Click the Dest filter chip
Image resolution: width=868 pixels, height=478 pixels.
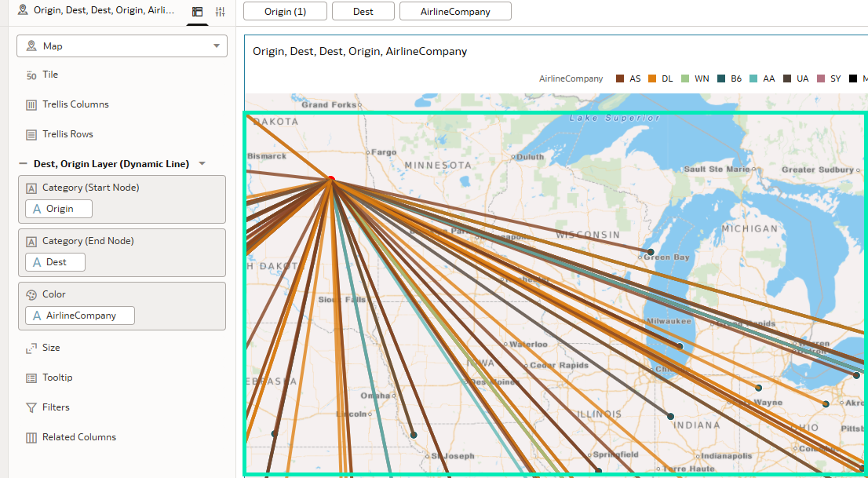pyautogui.click(x=363, y=12)
